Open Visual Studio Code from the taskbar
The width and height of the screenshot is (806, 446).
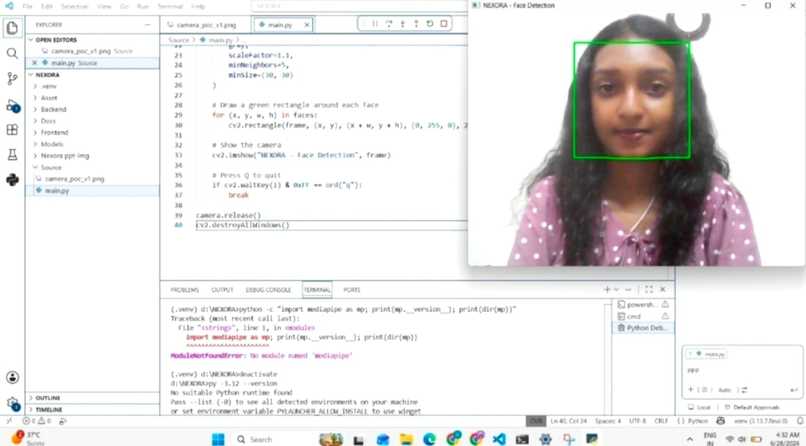pos(498,439)
